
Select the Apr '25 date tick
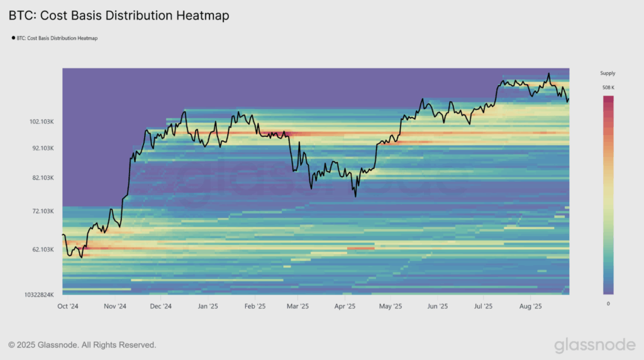(345, 306)
